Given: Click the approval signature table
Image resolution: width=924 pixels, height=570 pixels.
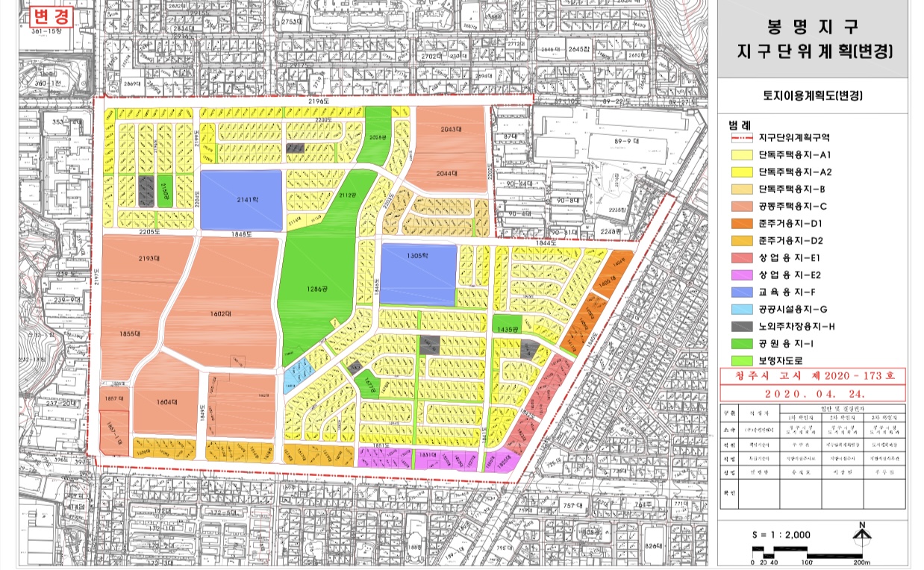Looking at the screenshot, I should (813, 457).
